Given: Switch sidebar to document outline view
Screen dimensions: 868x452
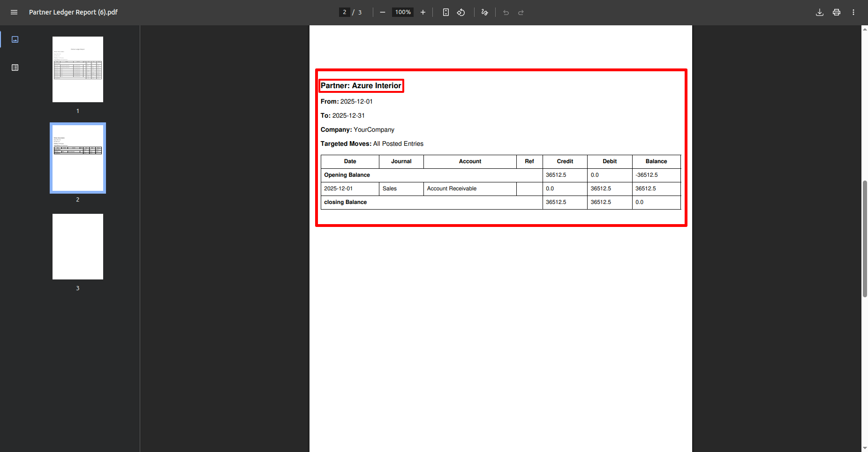Looking at the screenshot, I should coord(15,68).
